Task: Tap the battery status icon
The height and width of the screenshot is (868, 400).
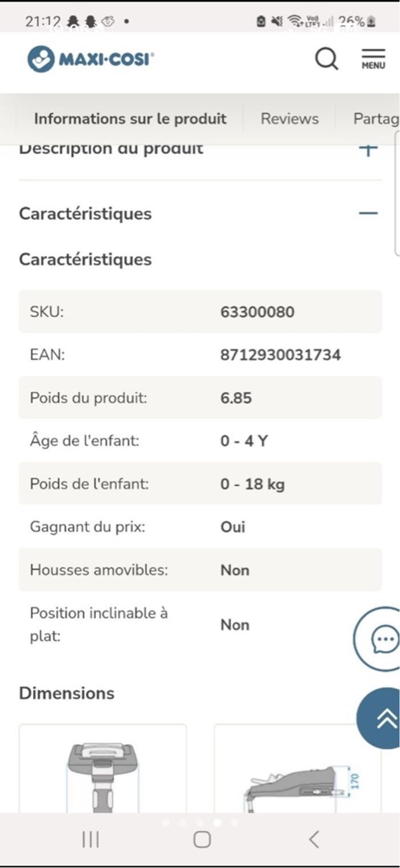Action: [x=372, y=22]
